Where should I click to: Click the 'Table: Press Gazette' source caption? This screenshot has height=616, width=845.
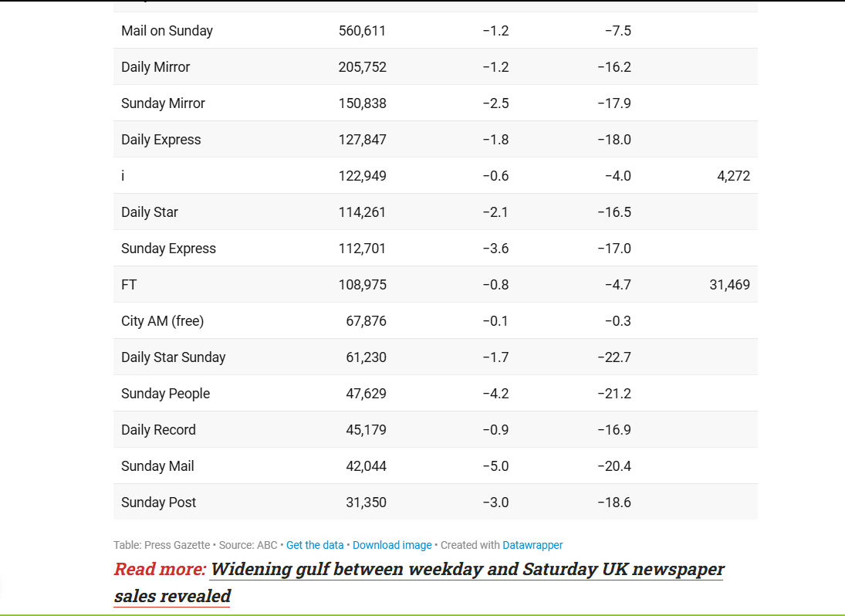click(x=162, y=545)
